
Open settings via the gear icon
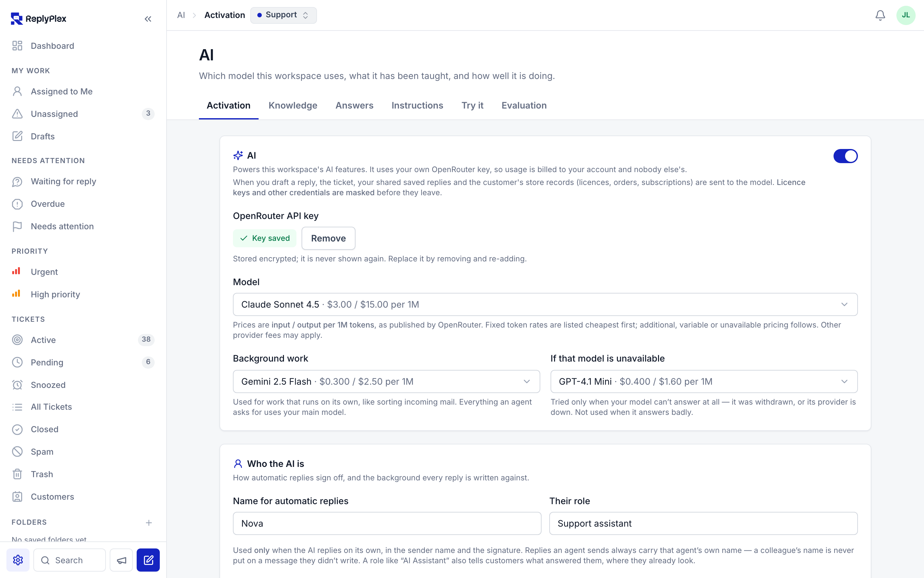[x=18, y=560]
